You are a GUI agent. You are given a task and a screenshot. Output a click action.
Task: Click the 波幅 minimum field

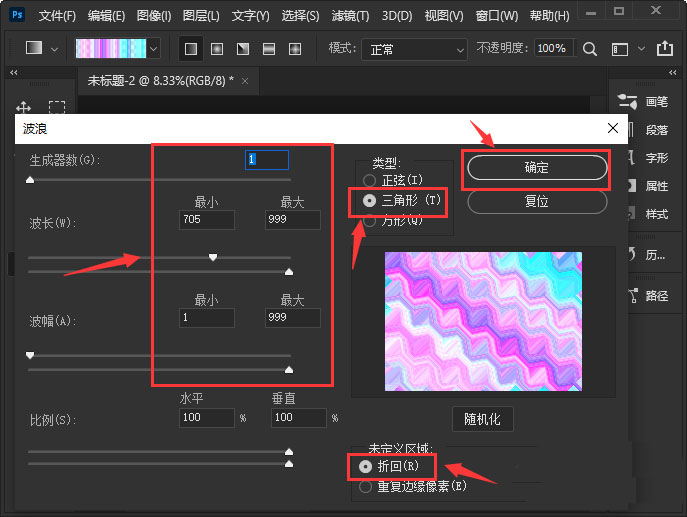(x=207, y=318)
